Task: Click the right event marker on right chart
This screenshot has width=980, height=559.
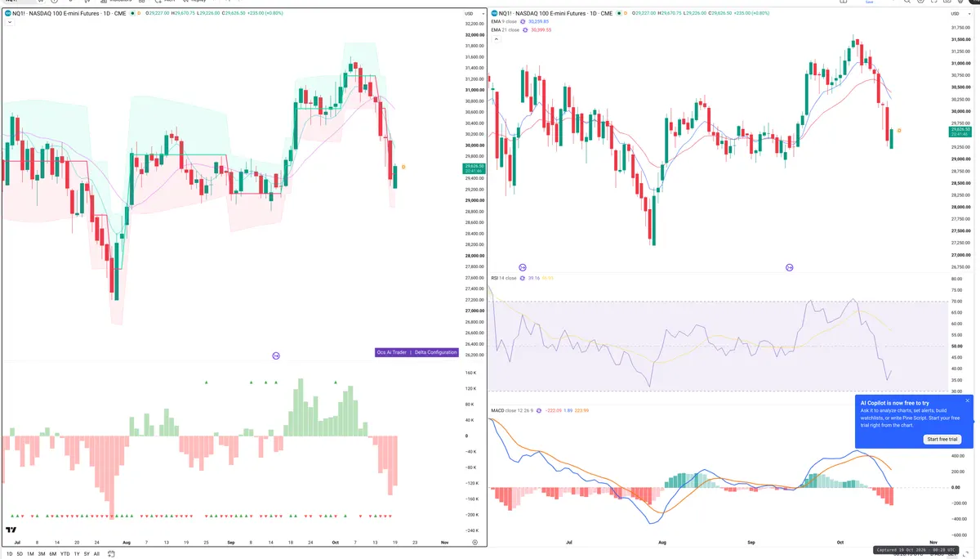Action: coord(790,267)
